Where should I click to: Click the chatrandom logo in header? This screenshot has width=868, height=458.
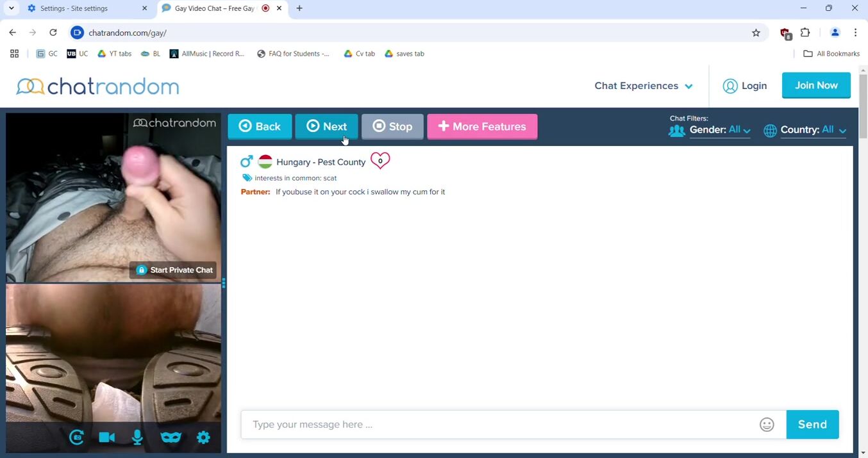pos(97,86)
